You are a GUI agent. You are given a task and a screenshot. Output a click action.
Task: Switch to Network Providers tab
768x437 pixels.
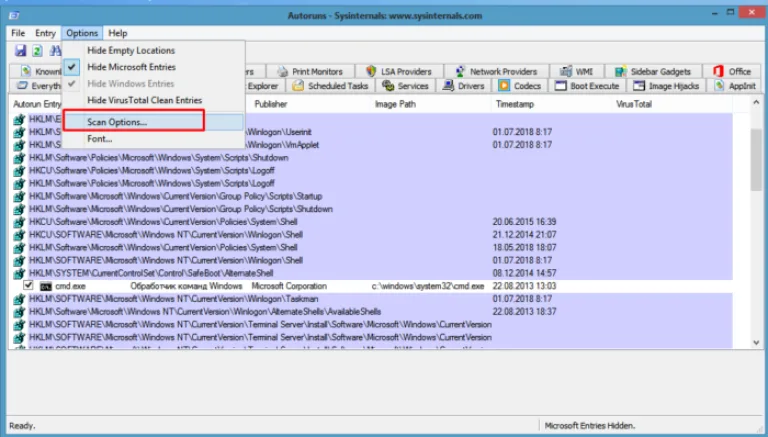(496, 72)
